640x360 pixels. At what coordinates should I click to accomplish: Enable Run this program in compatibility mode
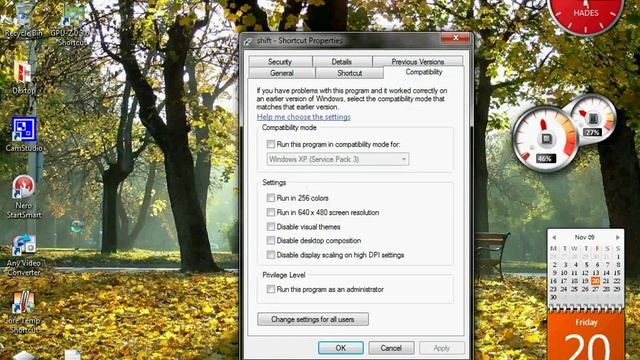coord(271,144)
